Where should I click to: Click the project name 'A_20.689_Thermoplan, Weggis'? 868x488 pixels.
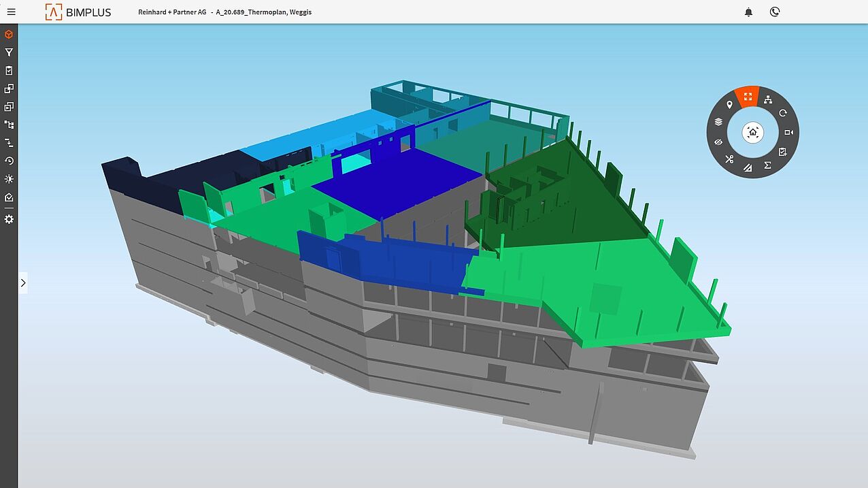point(264,12)
